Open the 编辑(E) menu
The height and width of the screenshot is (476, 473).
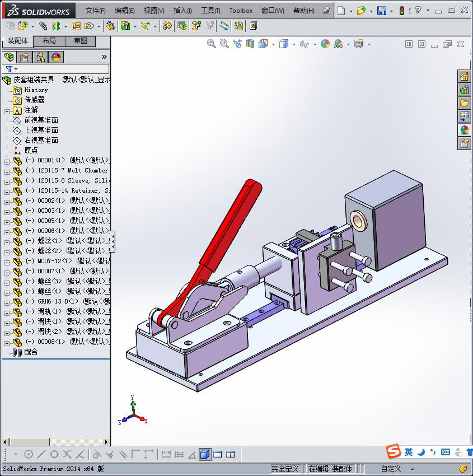click(x=124, y=11)
